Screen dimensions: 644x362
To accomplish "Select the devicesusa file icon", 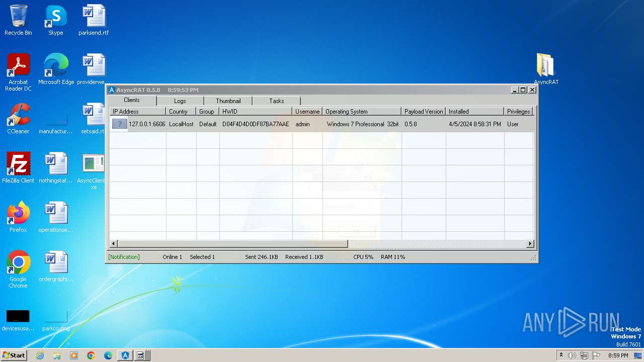I will [x=18, y=320].
